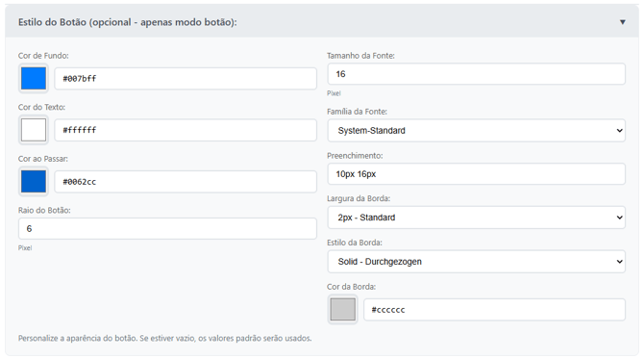This screenshot has width=644, height=359.
Task: Click the Raio do Botão label
Action: tap(44, 210)
